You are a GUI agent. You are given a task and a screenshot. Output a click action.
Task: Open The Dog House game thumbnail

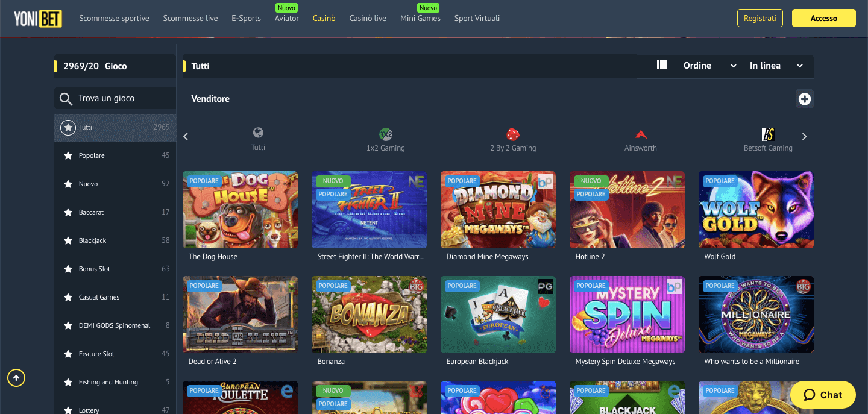[240, 209]
